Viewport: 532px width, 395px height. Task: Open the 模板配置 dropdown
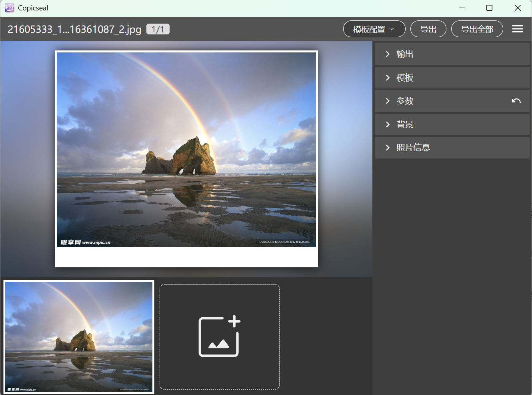coord(374,29)
